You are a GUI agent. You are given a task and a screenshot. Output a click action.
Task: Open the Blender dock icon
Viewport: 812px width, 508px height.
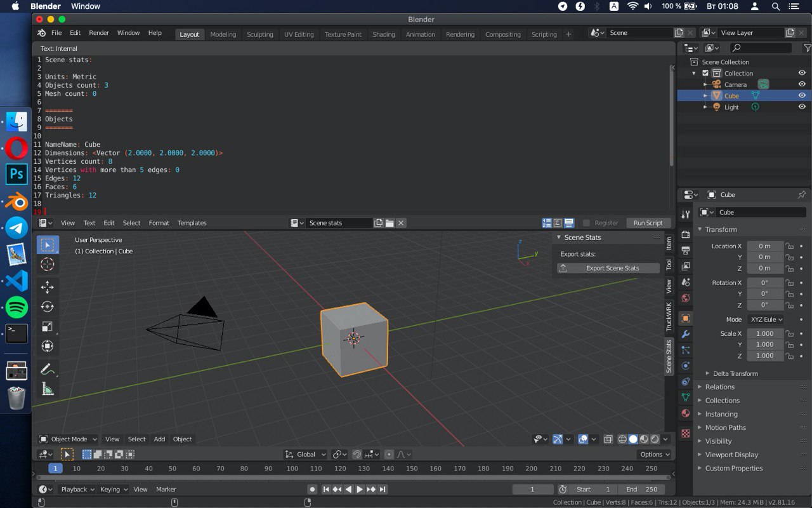16,202
